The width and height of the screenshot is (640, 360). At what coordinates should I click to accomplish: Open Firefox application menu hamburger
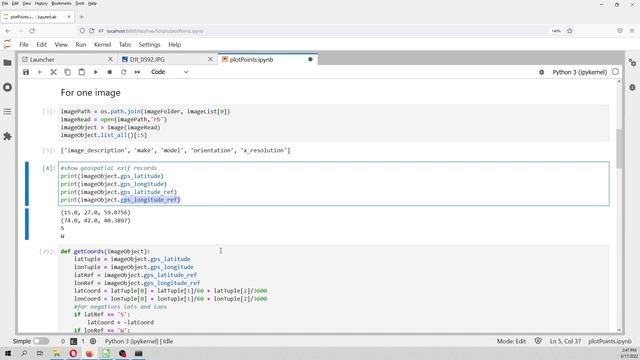632,31
